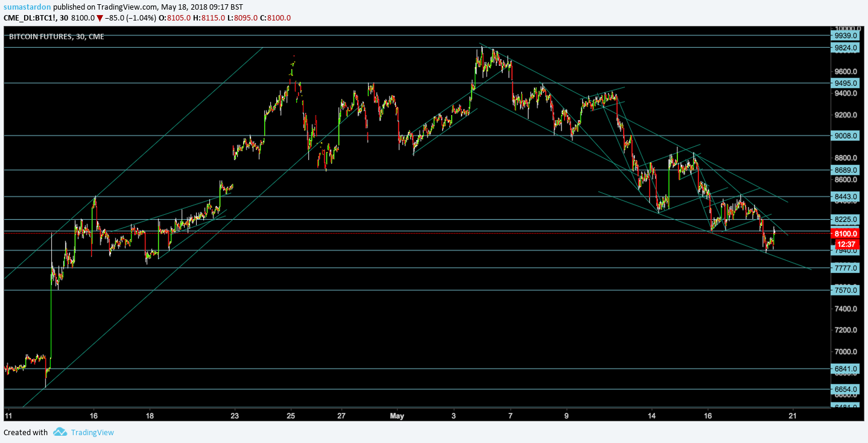Click the 9600.0 price axis tick
Image resolution: width=868 pixels, height=443 pixels.
(x=846, y=72)
